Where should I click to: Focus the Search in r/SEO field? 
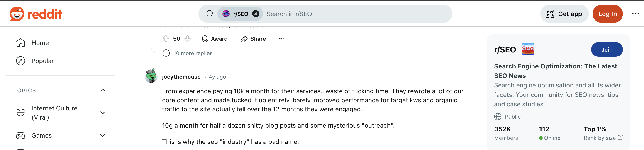point(350,14)
